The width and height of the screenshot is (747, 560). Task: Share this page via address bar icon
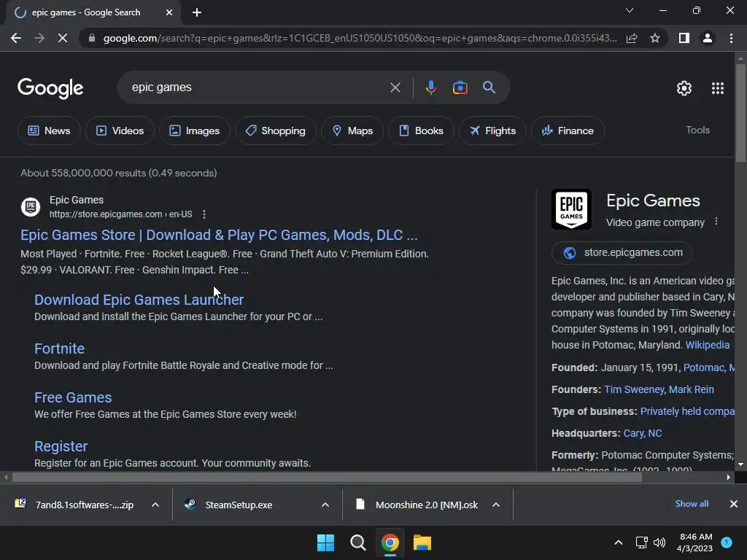pos(632,38)
